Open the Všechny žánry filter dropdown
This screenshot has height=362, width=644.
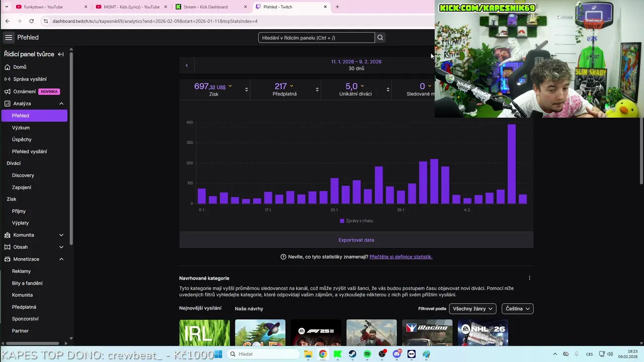coord(473,309)
